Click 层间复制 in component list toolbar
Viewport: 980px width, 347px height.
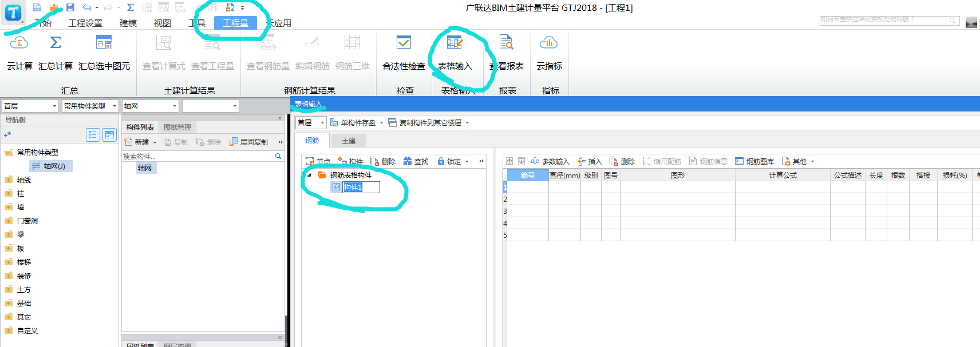[248, 142]
